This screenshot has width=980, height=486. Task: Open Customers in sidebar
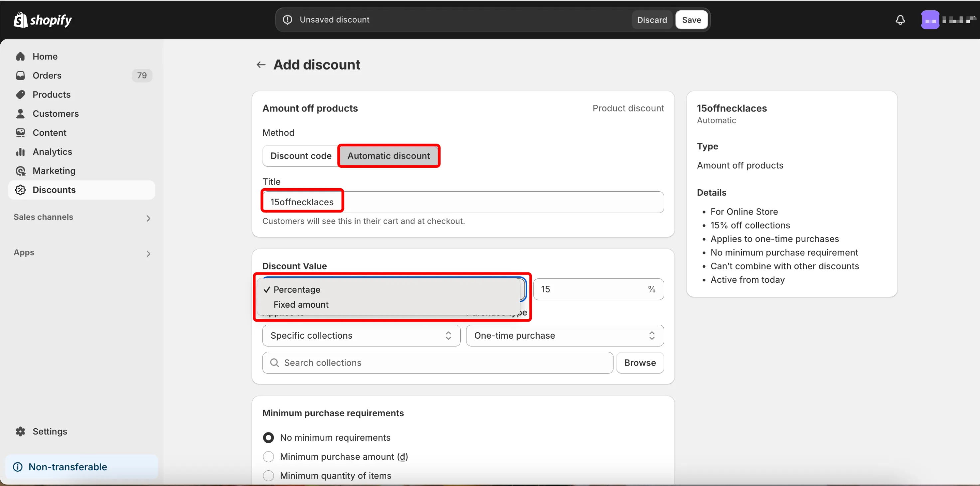click(x=82, y=113)
